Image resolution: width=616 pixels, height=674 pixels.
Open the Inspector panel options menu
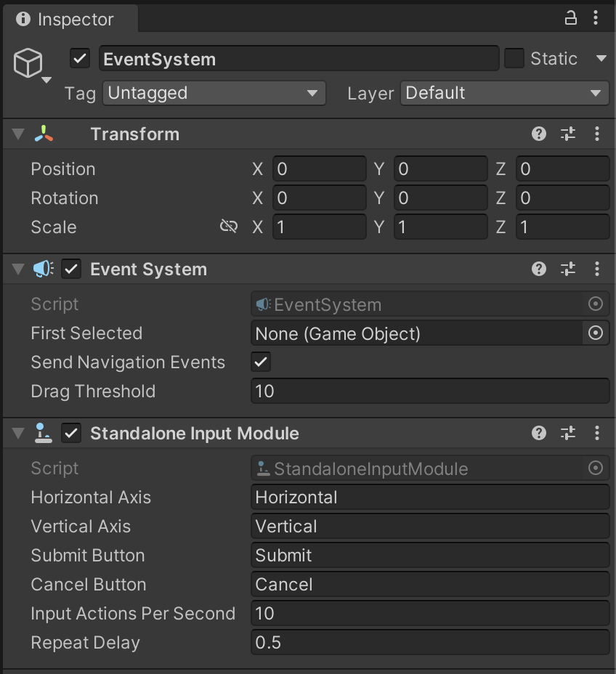pos(596,18)
